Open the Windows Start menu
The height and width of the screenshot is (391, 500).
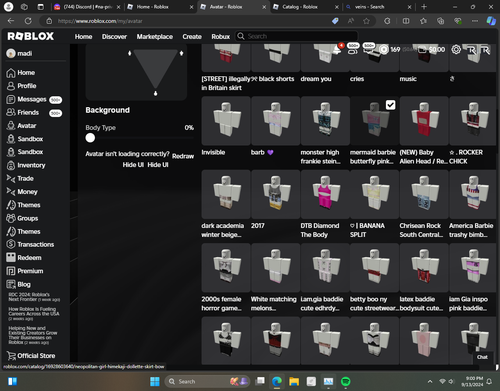(155, 381)
